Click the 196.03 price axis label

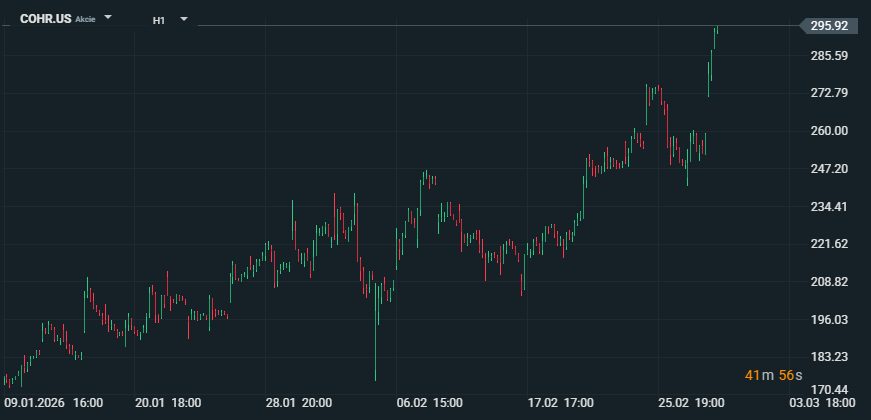point(830,320)
